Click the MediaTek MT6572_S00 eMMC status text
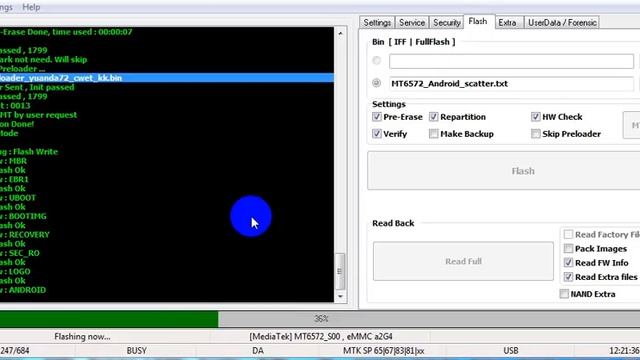This screenshot has height=360, width=640. point(321,337)
